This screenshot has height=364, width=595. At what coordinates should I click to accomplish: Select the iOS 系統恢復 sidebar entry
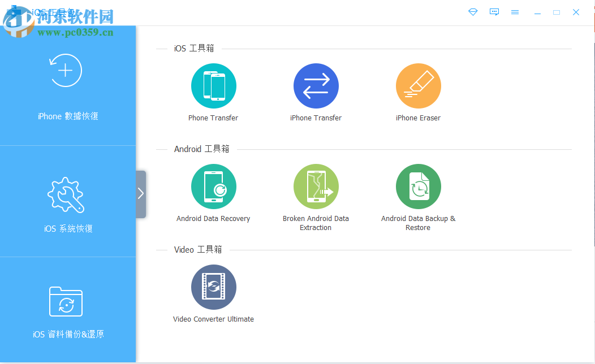[x=66, y=203]
